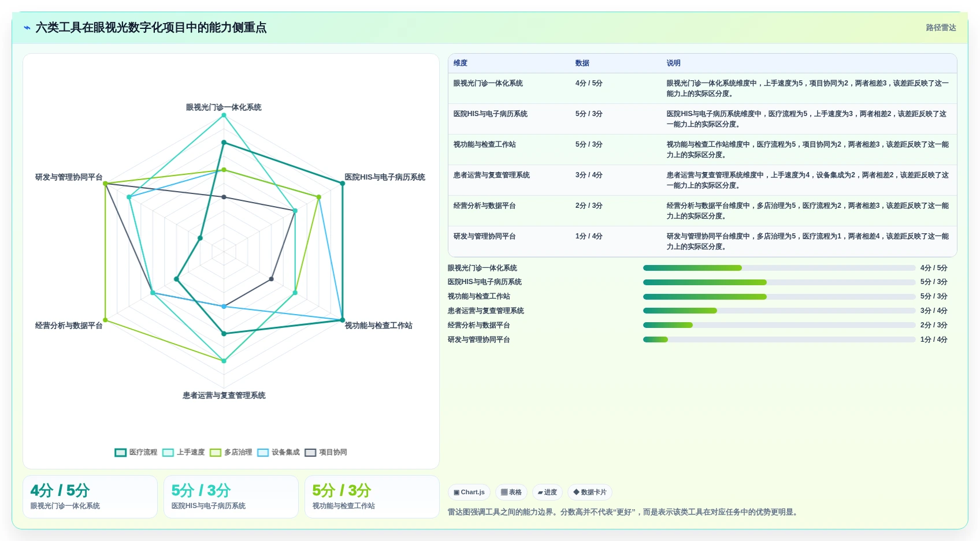Screen dimensions: 980x541
Task: Click the 说明 column header
Action: (x=674, y=63)
